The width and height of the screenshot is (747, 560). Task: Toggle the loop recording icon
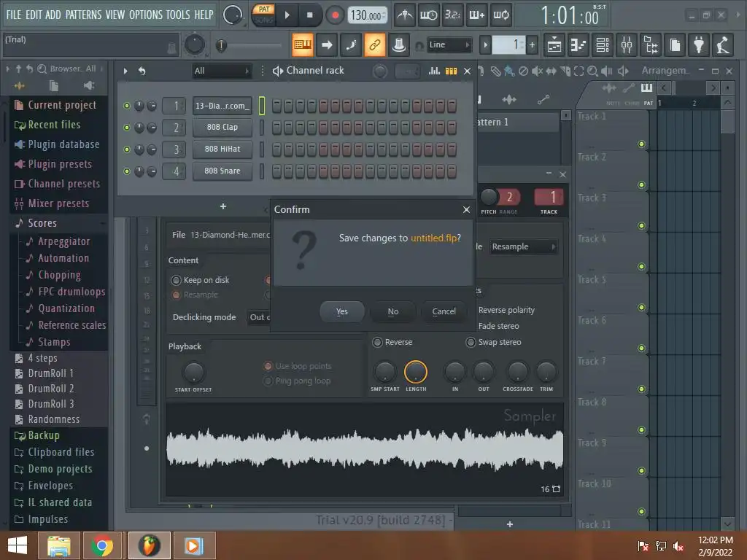(x=500, y=15)
